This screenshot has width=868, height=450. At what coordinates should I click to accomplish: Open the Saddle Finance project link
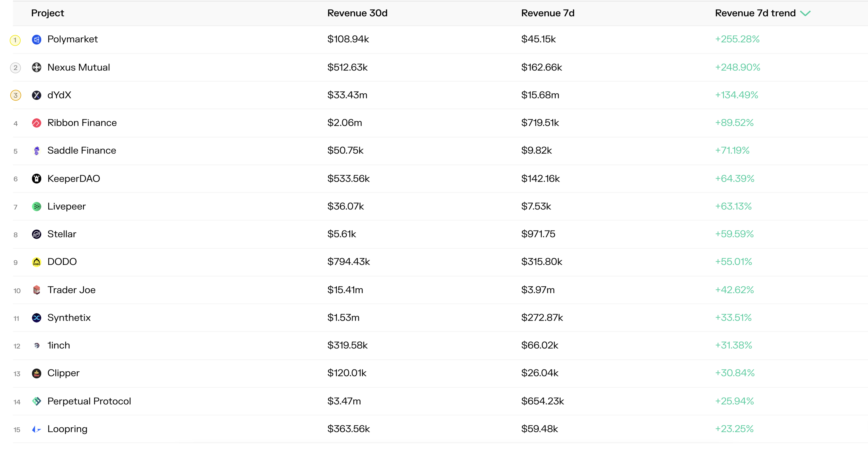click(82, 151)
